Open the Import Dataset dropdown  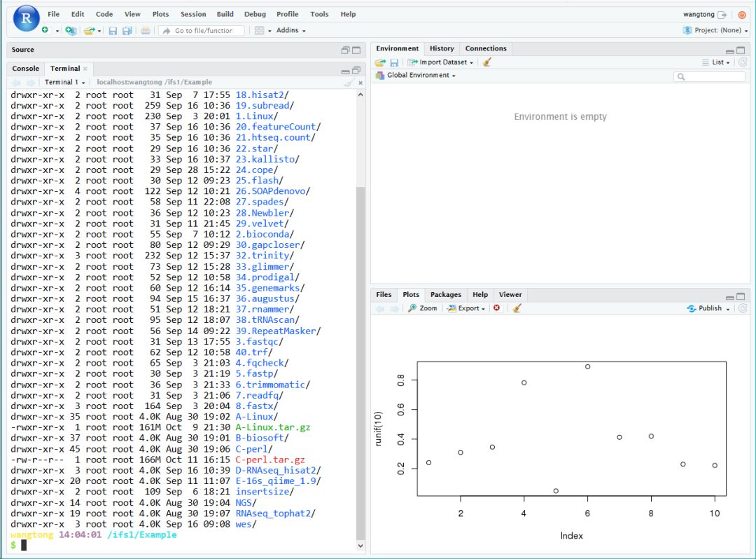tap(440, 62)
